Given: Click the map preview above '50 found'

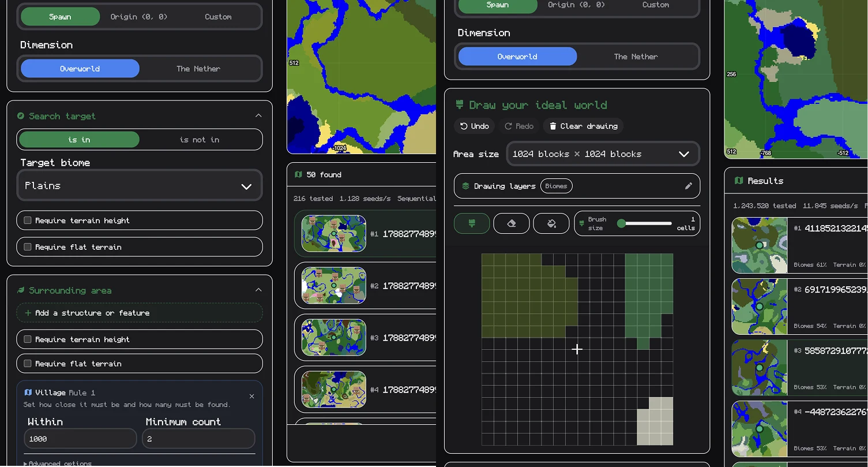Looking at the screenshot, I should click(x=361, y=77).
